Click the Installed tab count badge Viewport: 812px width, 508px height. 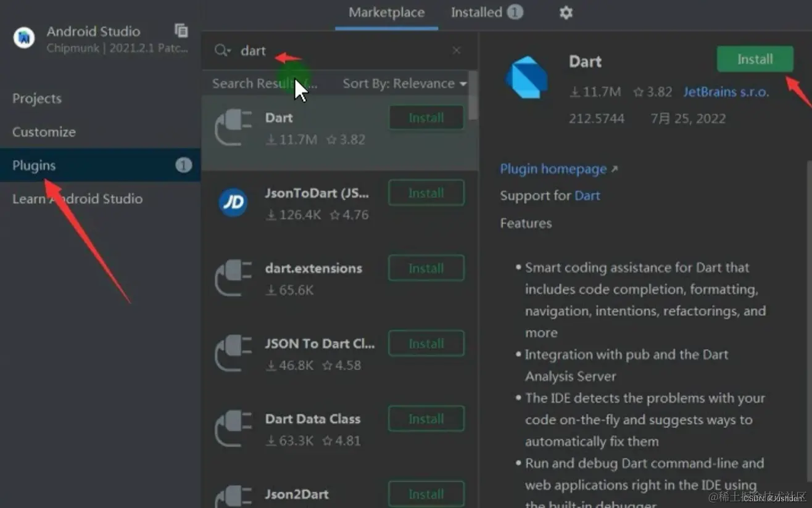515,12
